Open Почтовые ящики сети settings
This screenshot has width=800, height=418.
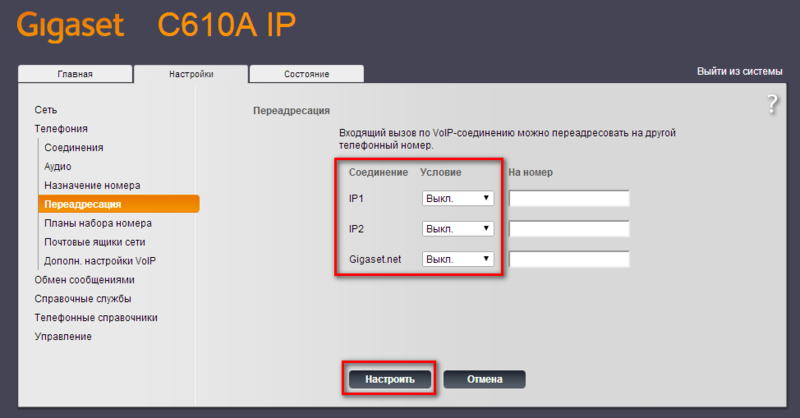(95, 242)
